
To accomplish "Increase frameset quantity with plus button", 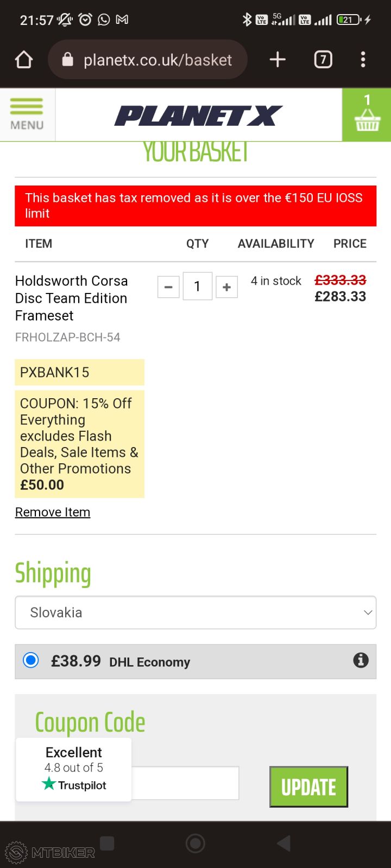I will [x=227, y=287].
